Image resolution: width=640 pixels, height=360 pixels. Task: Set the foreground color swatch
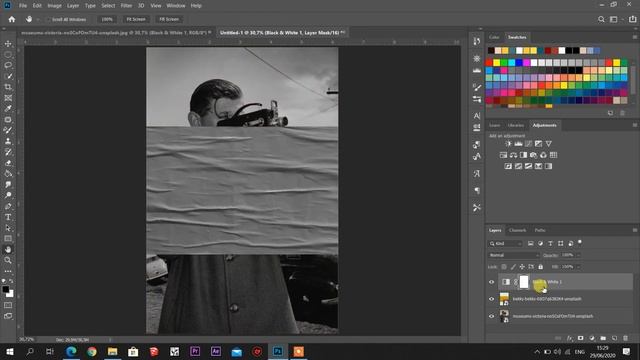(6, 289)
